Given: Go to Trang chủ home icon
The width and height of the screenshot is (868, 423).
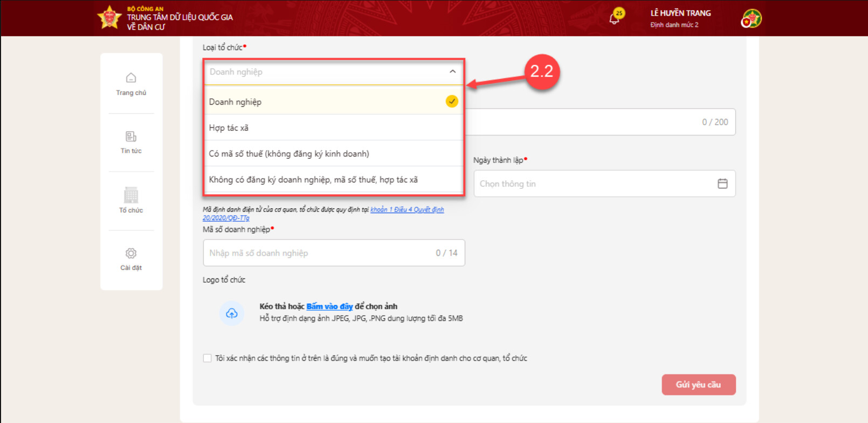Looking at the screenshot, I should [131, 78].
